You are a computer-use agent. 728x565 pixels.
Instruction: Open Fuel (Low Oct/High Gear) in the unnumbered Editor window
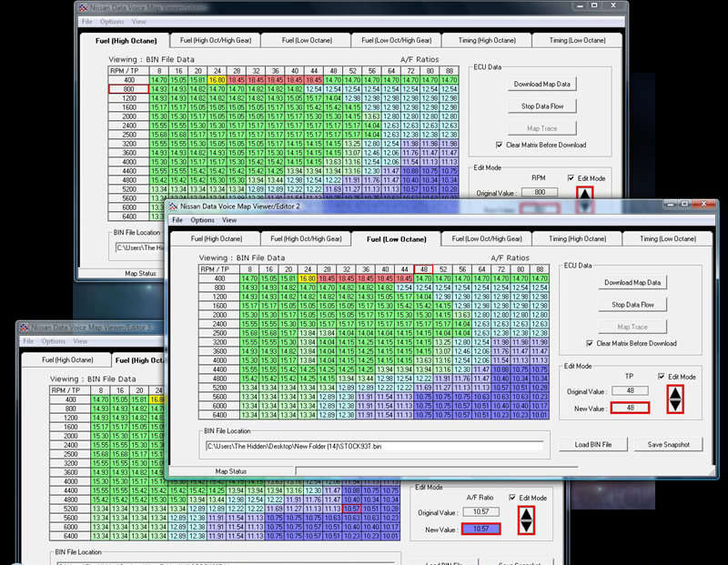coord(397,40)
